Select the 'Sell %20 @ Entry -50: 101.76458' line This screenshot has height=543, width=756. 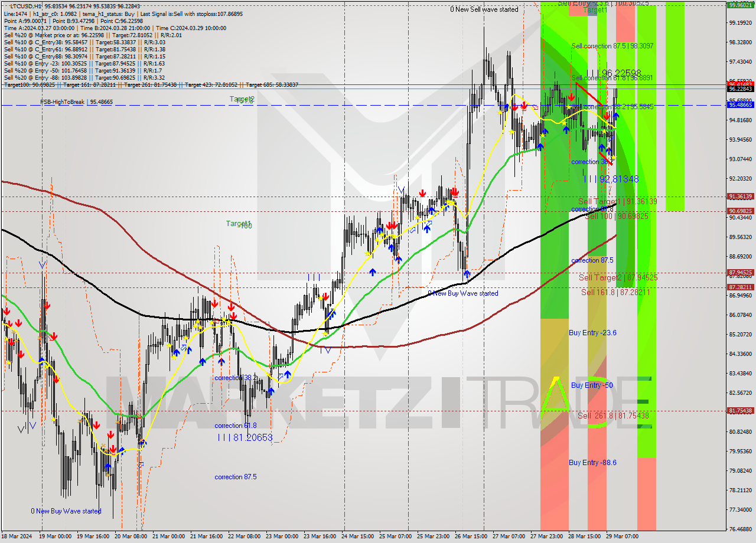[83, 70]
